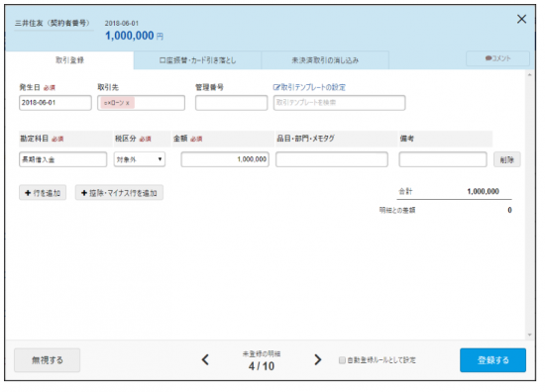
Task: Go to next unregistered entry arrow
Action: (317, 359)
